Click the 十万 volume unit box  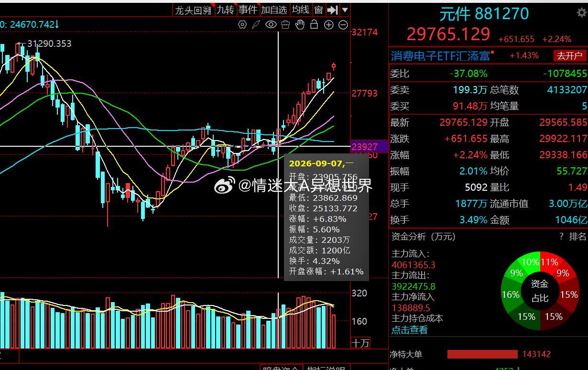(x=361, y=343)
